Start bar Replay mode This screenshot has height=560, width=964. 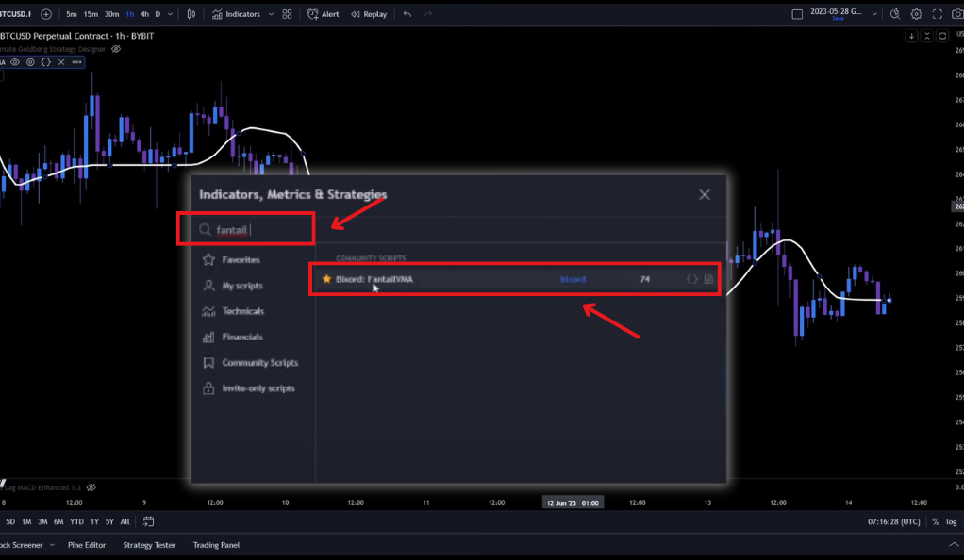pyautogui.click(x=369, y=14)
